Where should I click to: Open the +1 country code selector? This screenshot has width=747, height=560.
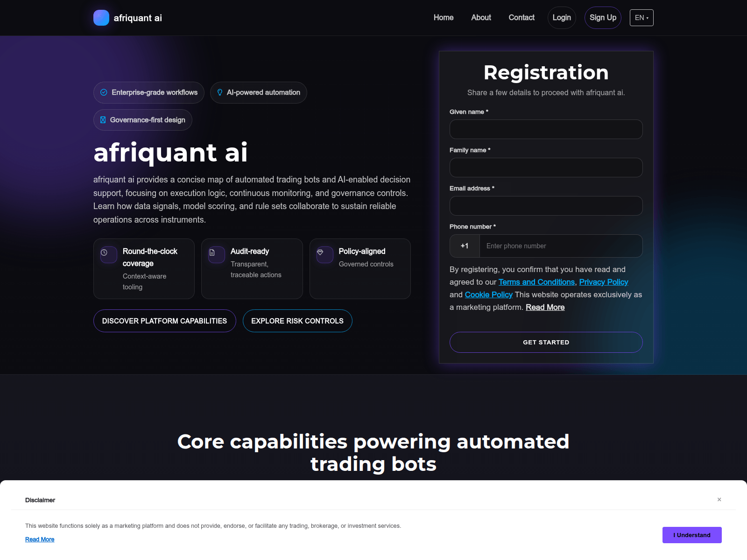click(x=465, y=246)
